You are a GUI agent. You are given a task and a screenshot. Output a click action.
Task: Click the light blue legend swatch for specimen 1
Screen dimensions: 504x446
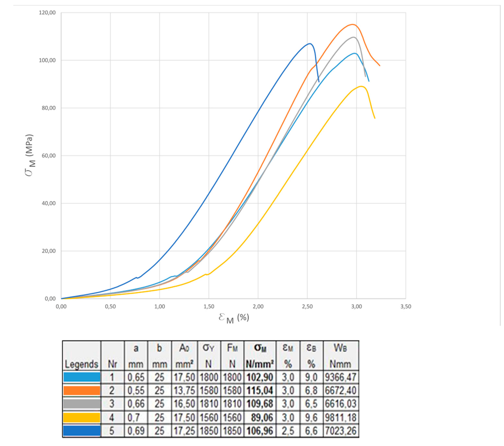click(x=82, y=377)
